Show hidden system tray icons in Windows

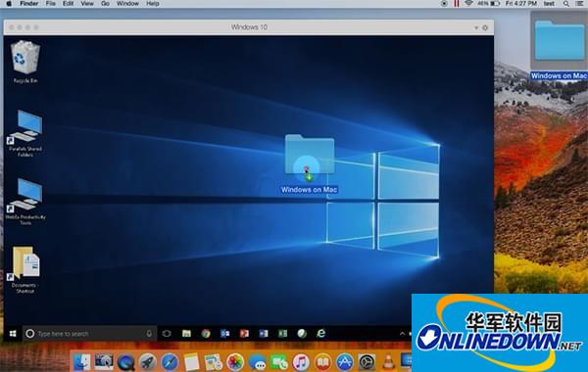[x=402, y=334]
